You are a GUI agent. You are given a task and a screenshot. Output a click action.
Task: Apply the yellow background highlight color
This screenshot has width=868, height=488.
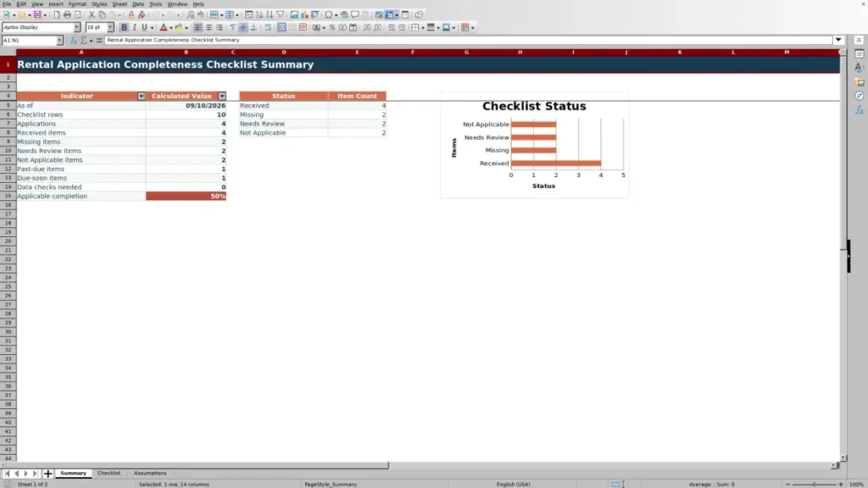(179, 27)
